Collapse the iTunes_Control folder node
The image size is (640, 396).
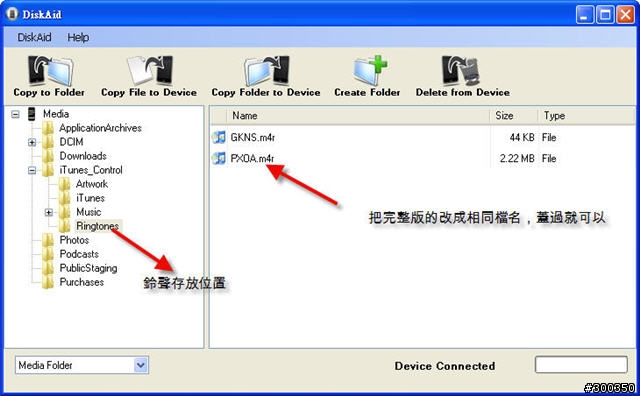coord(32,170)
